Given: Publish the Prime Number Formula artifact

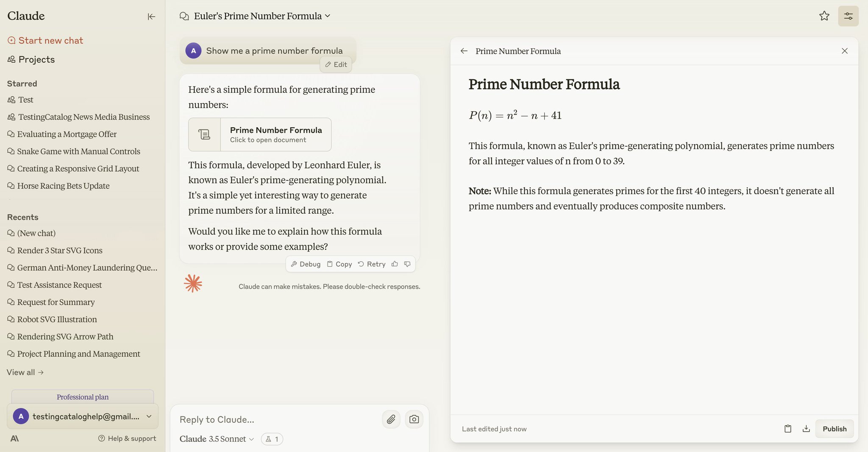Looking at the screenshot, I should pyautogui.click(x=835, y=429).
